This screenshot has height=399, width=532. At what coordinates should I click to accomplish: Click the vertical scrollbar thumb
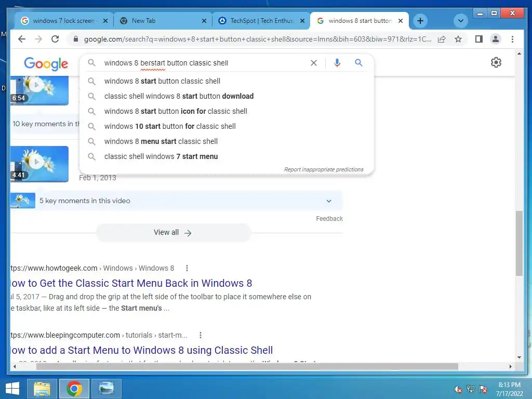(x=519, y=243)
